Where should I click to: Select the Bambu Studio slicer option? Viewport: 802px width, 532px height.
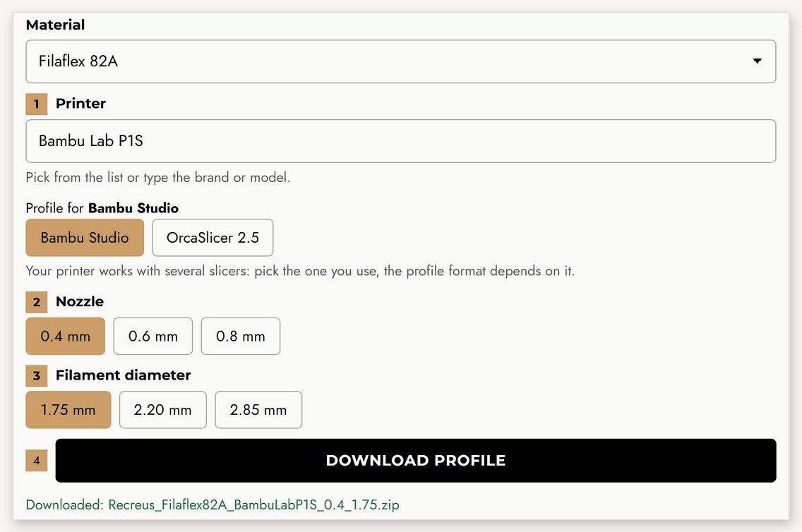(x=85, y=238)
